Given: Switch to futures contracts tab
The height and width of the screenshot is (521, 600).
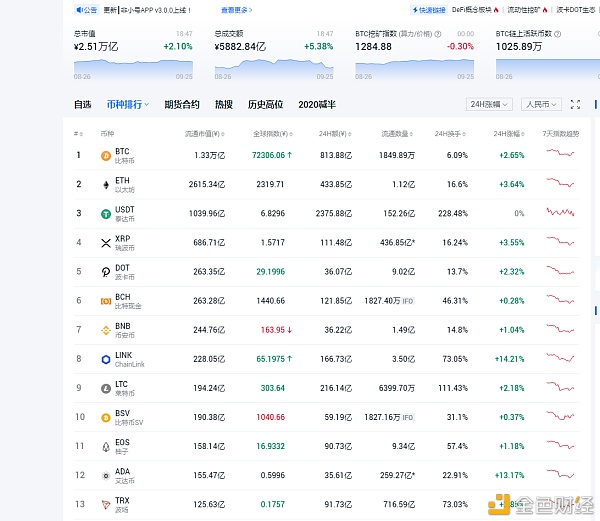Looking at the screenshot, I should click(182, 104).
